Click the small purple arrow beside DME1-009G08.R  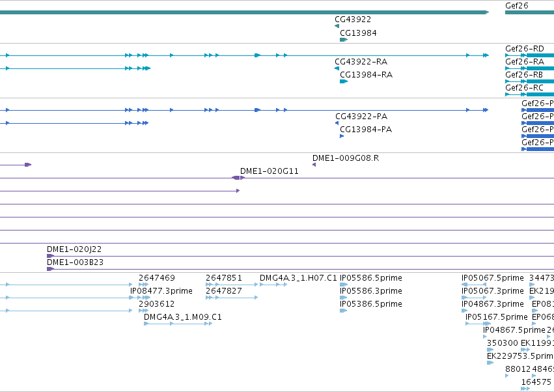click(314, 165)
